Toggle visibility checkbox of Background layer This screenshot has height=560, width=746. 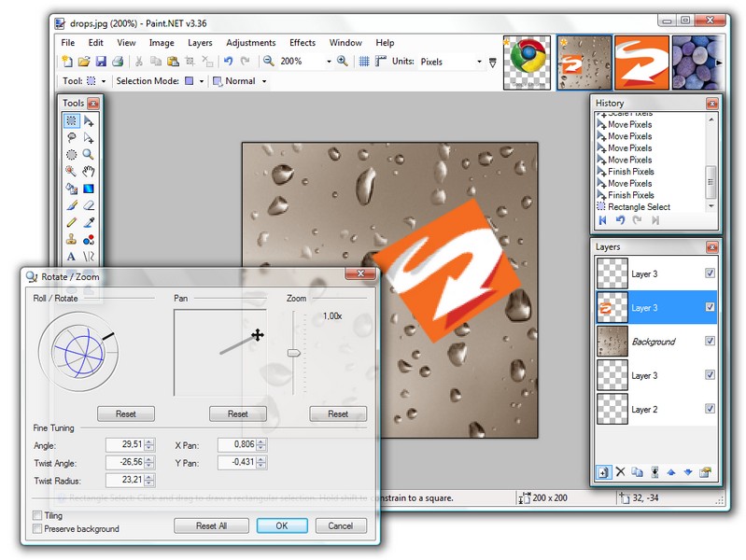(710, 341)
